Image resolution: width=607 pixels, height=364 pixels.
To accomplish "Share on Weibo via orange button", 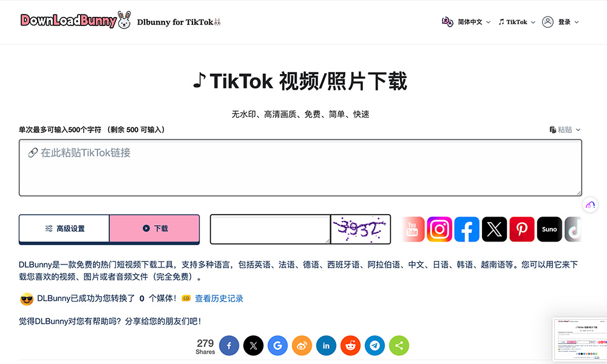I will (x=302, y=345).
